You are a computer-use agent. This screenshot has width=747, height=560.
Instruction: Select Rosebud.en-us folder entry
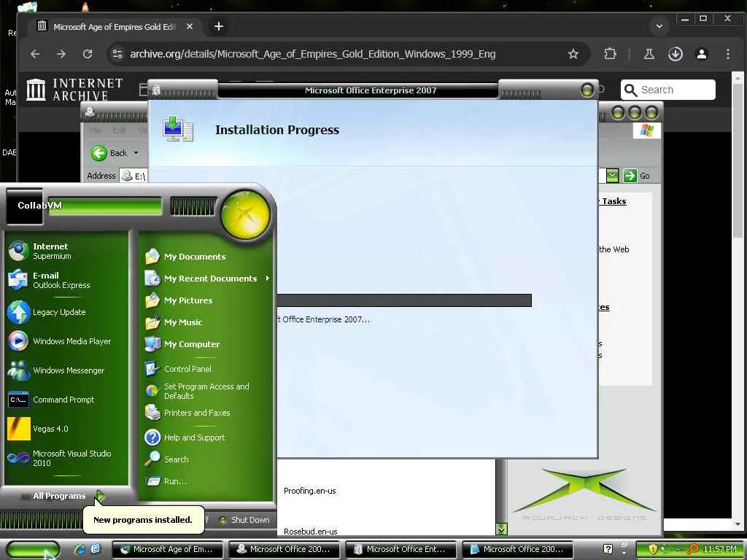click(311, 531)
